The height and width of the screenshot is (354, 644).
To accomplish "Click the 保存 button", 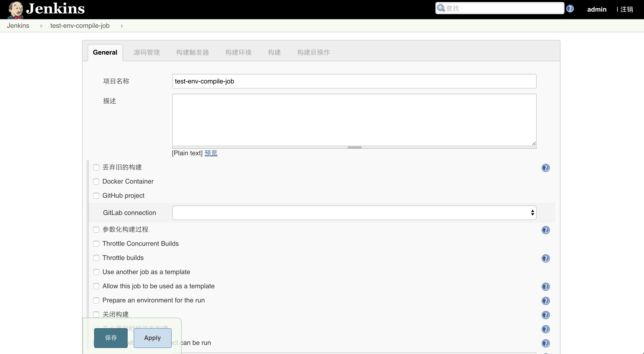I will 110,337.
